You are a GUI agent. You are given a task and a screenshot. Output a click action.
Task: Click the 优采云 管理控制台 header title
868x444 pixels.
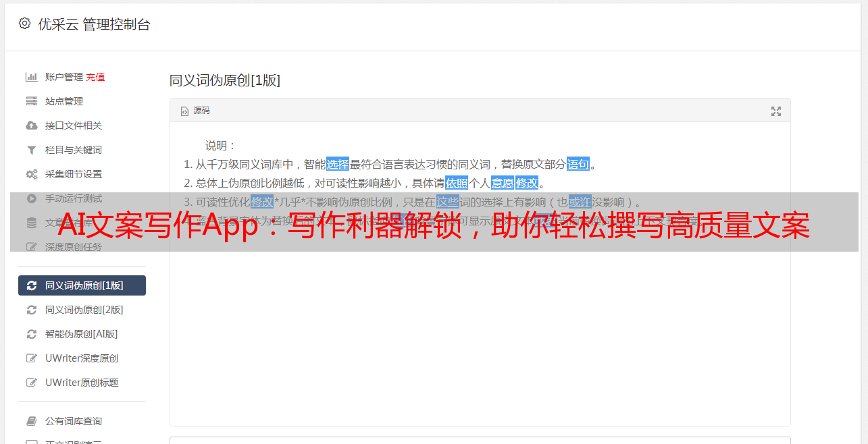[94, 24]
